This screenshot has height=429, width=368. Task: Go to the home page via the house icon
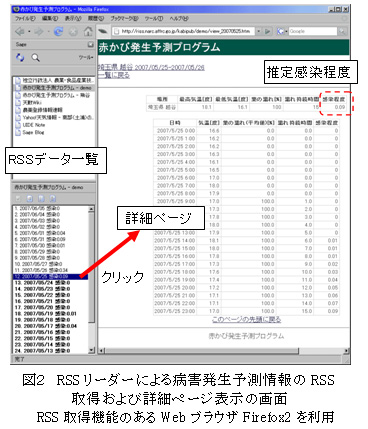pyautogui.click(x=88, y=31)
